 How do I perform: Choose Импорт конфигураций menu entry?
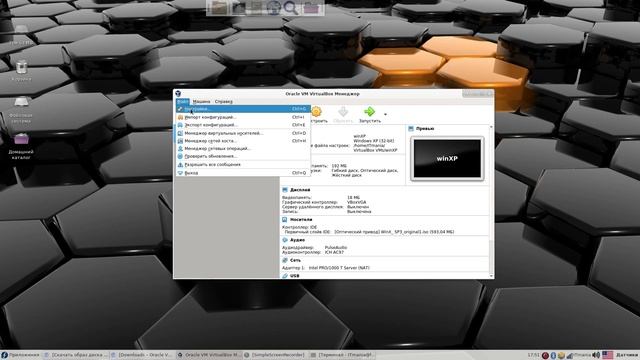(x=243, y=117)
